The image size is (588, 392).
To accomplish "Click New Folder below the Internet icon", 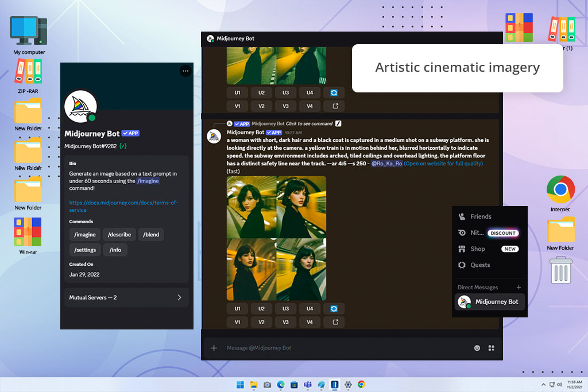I will [x=560, y=234].
